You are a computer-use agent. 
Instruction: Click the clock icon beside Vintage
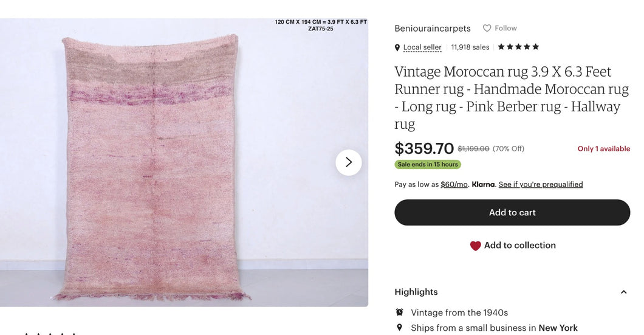click(399, 313)
